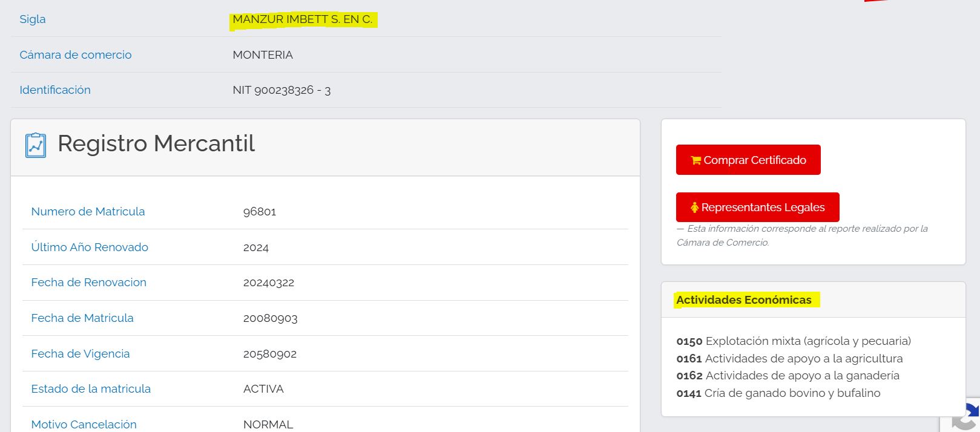Click the Cámara de comercio label
Viewport: 980px width, 432px height.
coord(76,55)
